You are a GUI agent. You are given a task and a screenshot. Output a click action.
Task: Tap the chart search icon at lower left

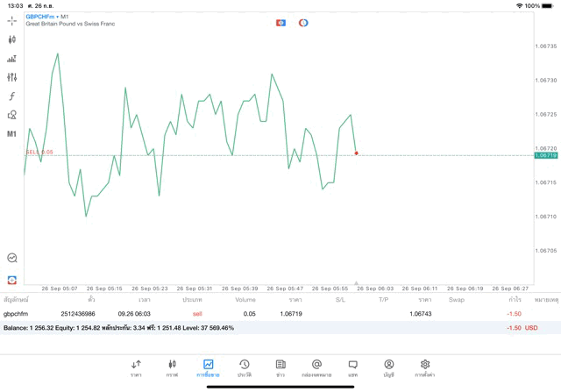point(11,258)
